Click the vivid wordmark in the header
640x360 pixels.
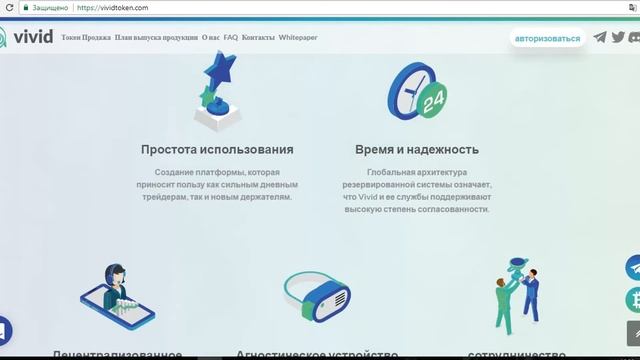point(33,37)
